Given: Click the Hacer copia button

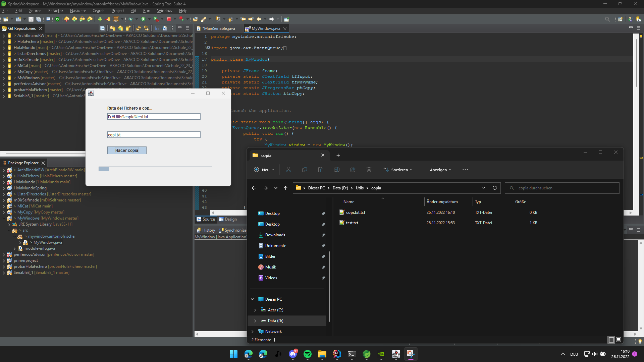Looking at the screenshot, I should pyautogui.click(x=127, y=150).
